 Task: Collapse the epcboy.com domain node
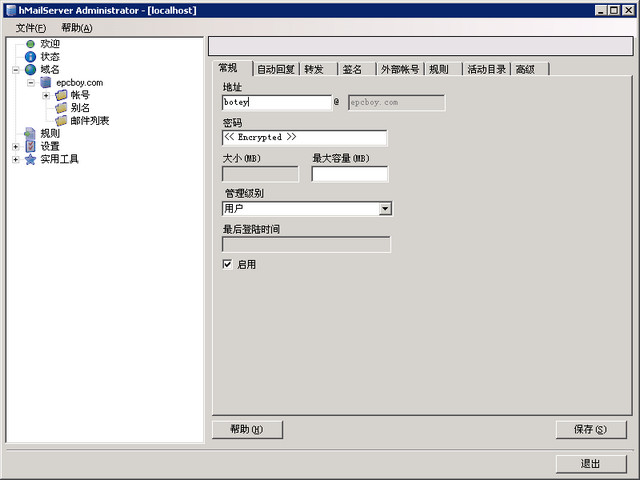tap(31, 83)
